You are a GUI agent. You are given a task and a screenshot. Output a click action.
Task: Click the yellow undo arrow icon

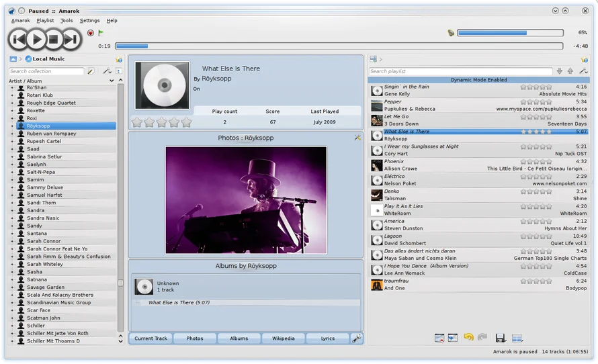(x=469, y=337)
